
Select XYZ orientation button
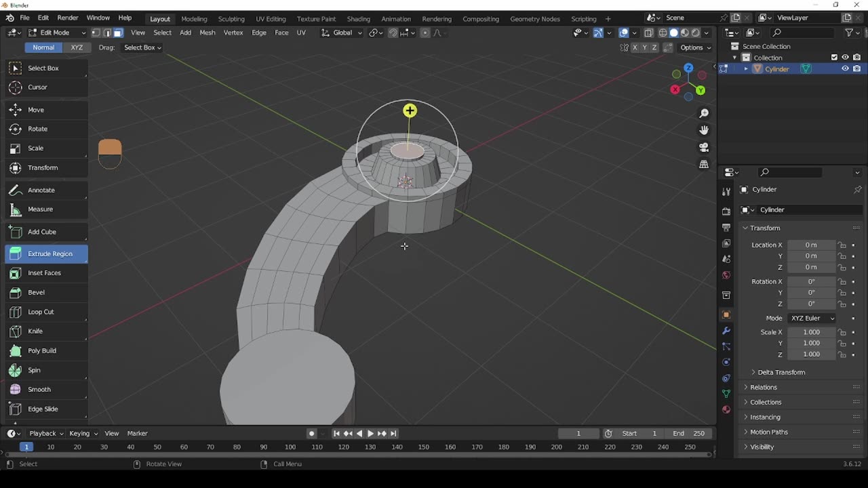(x=77, y=47)
